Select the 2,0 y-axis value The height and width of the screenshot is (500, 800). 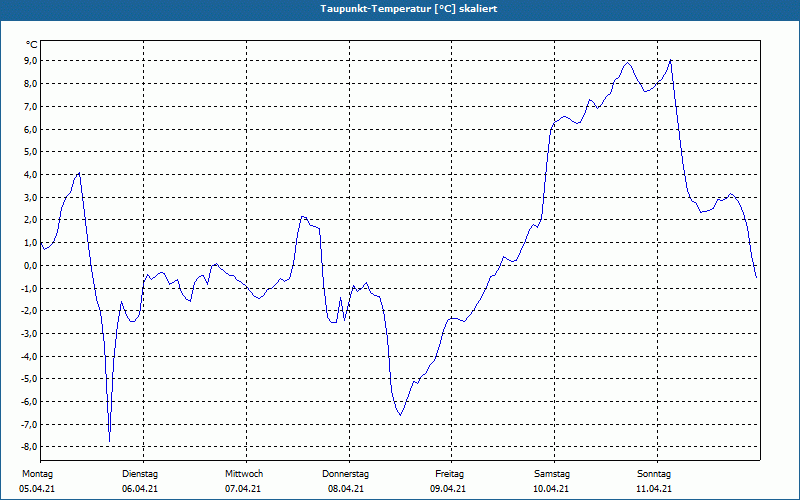(31, 220)
